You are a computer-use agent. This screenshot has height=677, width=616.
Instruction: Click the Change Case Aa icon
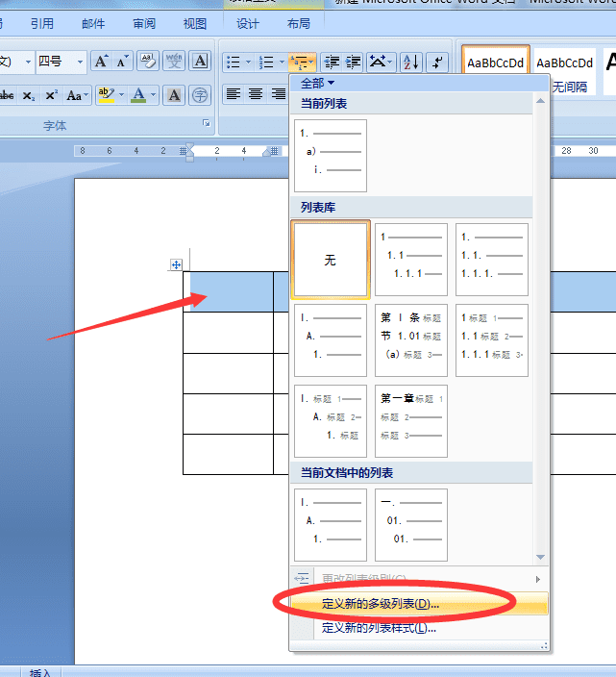coord(74,95)
